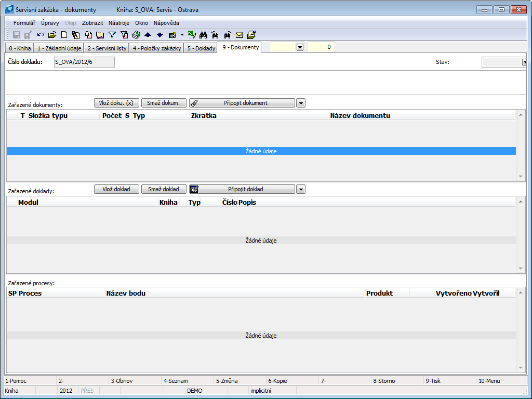This screenshot has height=399, width=532.
Task: Click the Číslo dokladu input field
Action: pos(84,62)
